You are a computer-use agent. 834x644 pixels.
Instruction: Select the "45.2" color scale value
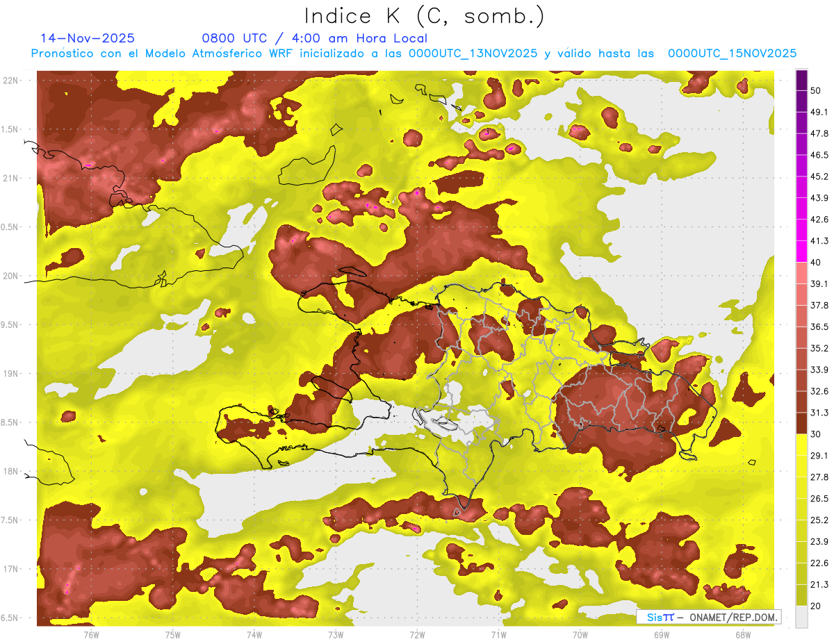819,176
